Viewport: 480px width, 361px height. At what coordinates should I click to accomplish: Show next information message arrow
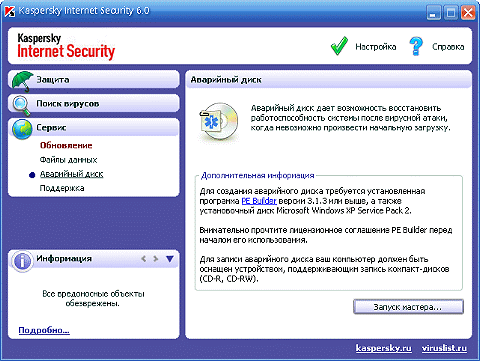click(x=156, y=259)
